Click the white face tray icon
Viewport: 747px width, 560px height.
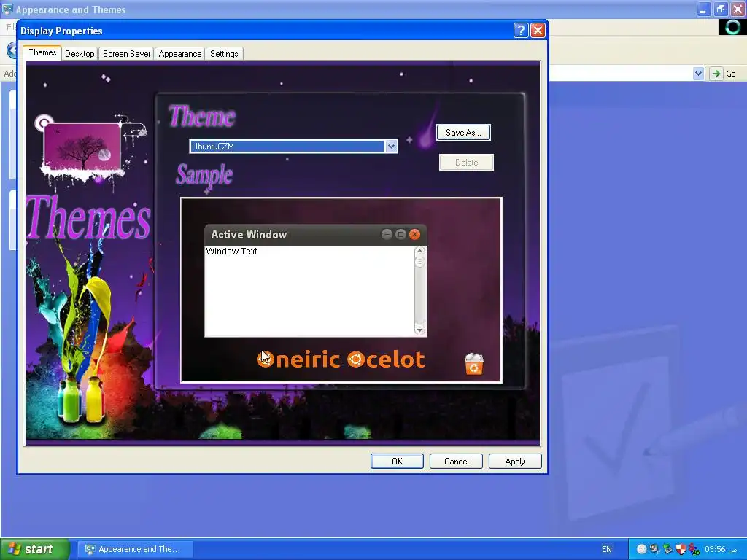click(x=641, y=549)
